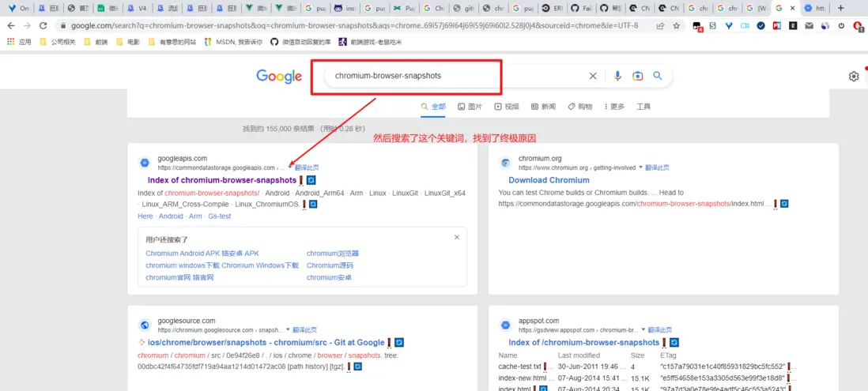Viewport: 868px width, 391px height.
Task: Search related Chromium Android APK 铬安卓 APK
Action: point(202,254)
